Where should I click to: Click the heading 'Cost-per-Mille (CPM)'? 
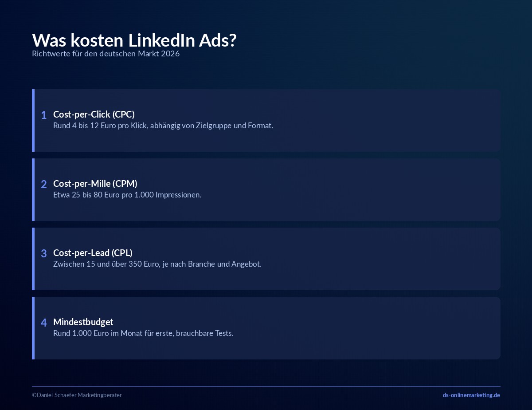click(95, 184)
